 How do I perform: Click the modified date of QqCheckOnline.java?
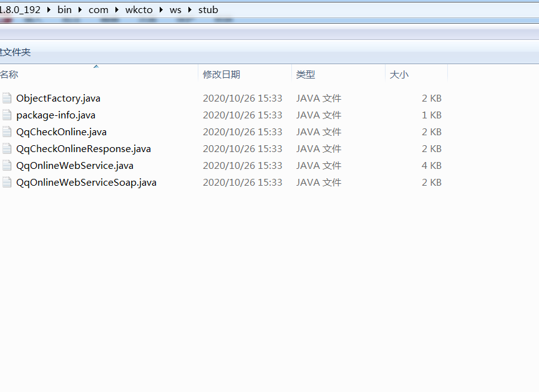(x=242, y=132)
